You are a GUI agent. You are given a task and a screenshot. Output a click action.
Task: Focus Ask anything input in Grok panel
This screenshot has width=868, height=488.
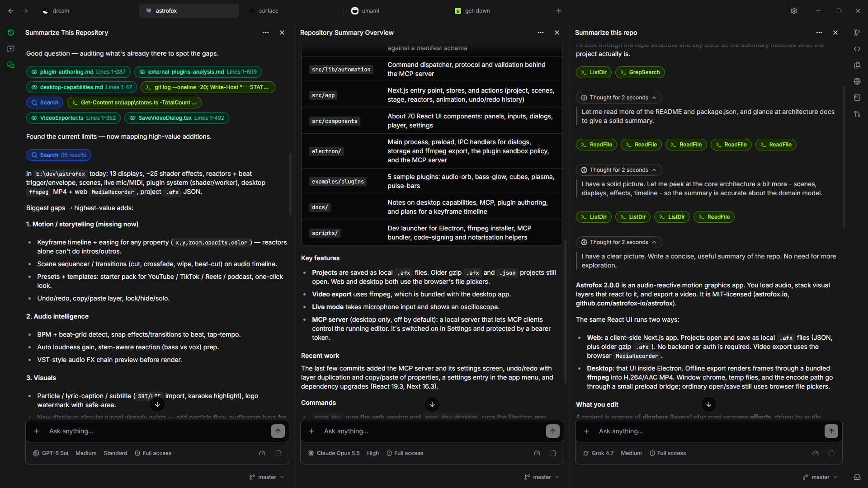click(708, 431)
